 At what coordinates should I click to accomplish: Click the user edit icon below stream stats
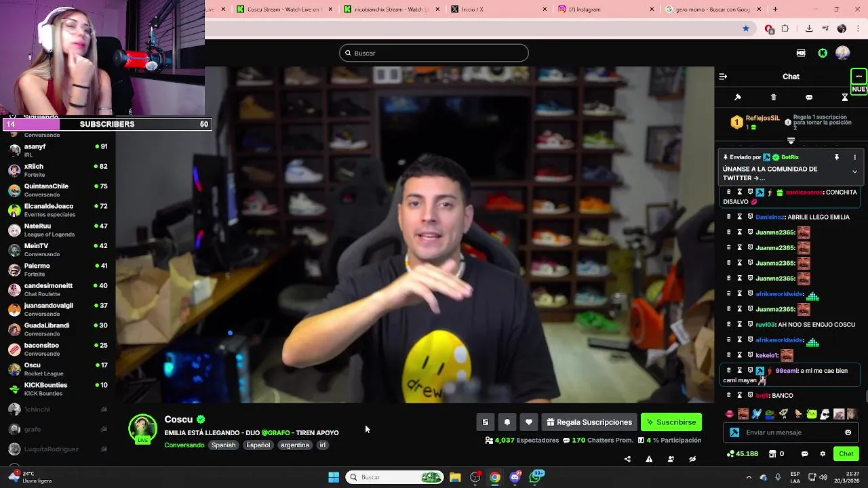(x=671, y=459)
